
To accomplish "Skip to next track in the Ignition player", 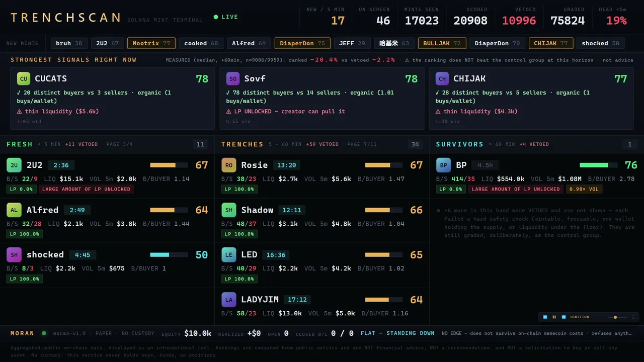I will click(x=563, y=317).
